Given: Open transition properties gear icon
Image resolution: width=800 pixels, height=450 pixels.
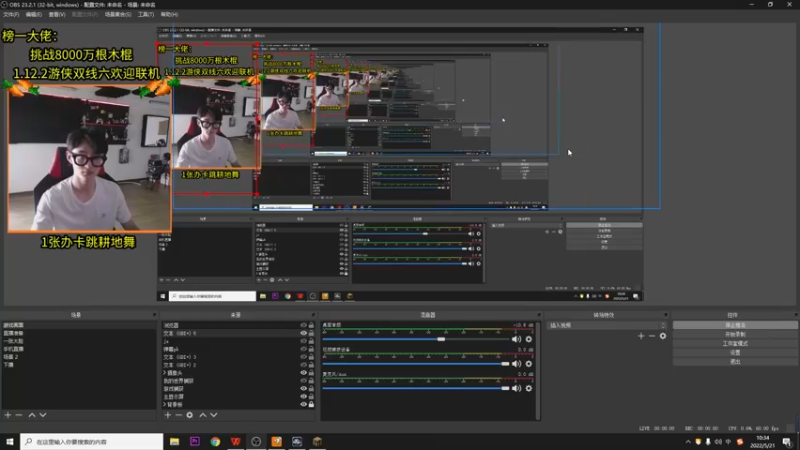Looking at the screenshot, I should tap(662, 336).
